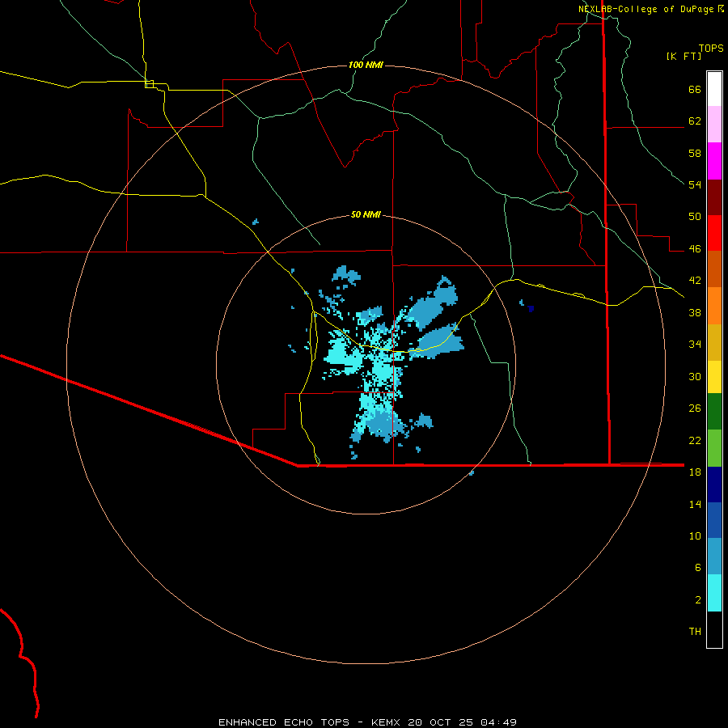Click the 42 value on the legend scale
The width and height of the screenshot is (728, 728).
(695, 281)
